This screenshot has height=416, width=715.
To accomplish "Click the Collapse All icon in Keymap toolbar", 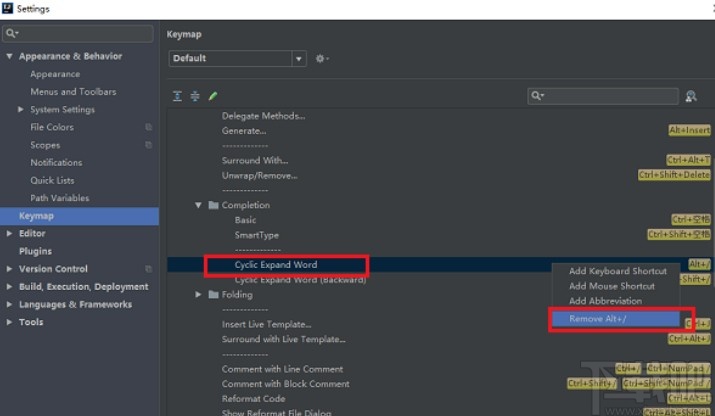I will coord(195,96).
